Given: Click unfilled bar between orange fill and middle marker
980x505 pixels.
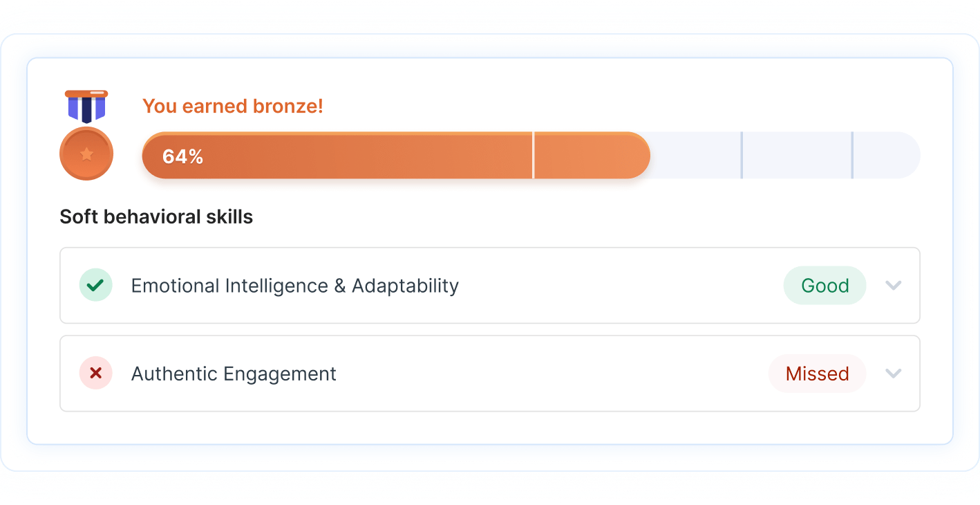Looking at the screenshot, I should coord(695,155).
